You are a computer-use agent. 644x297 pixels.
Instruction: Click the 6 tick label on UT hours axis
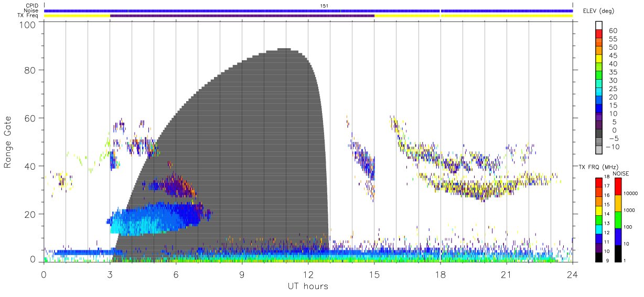176,274
